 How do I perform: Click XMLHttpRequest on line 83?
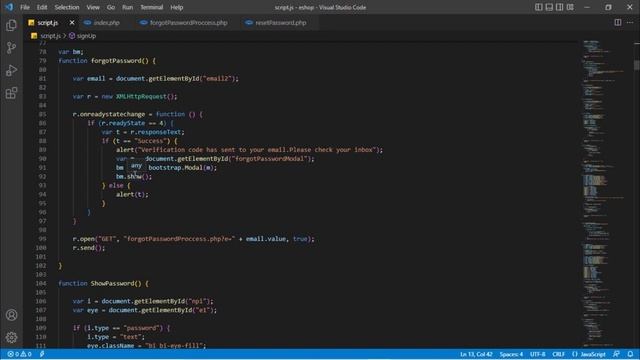141,96
